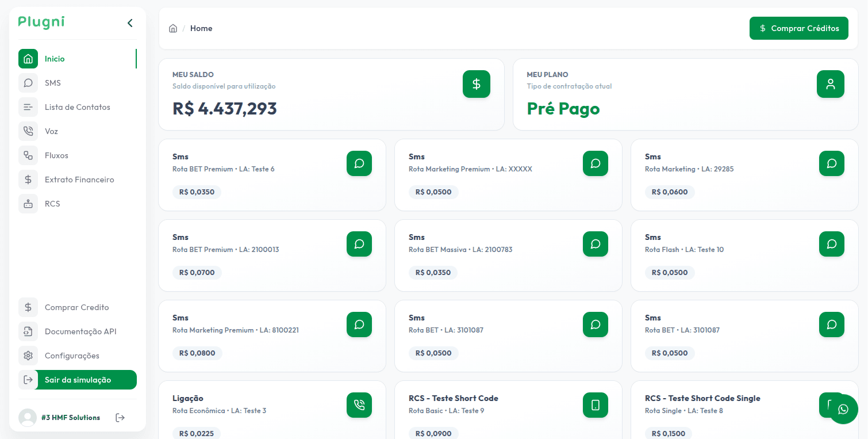
Task: Click the home icon in the breadcrumb
Action: [x=173, y=29]
